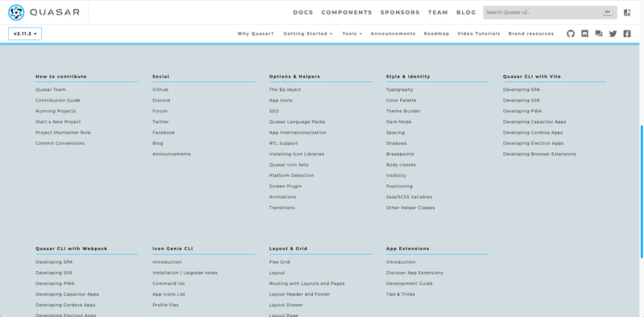Open Other Helper Classes link
The image size is (644, 317).
click(411, 208)
